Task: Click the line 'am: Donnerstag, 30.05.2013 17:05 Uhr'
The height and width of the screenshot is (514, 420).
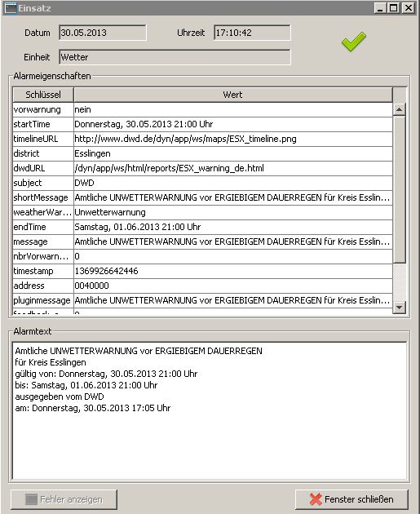Action: pyautogui.click(x=93, y=408)
